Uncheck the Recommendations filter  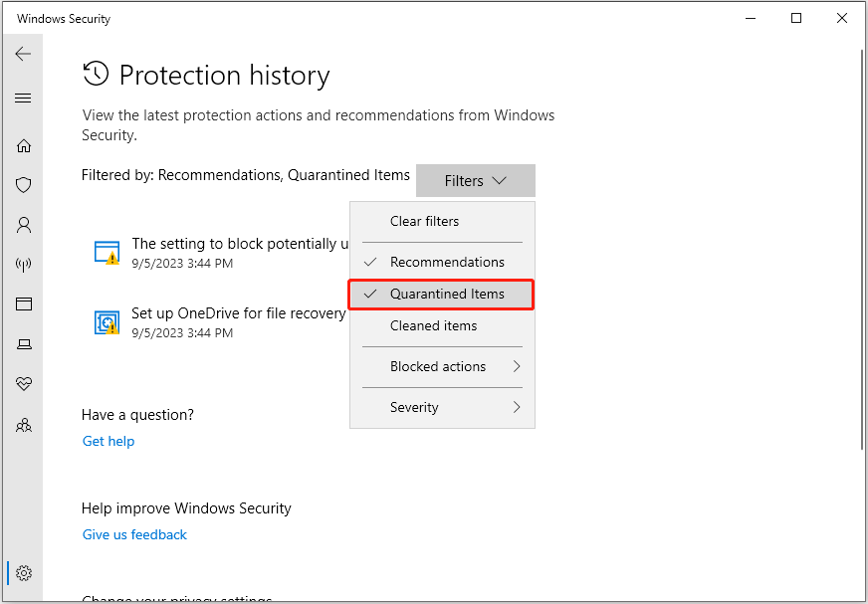click(441, 262)
